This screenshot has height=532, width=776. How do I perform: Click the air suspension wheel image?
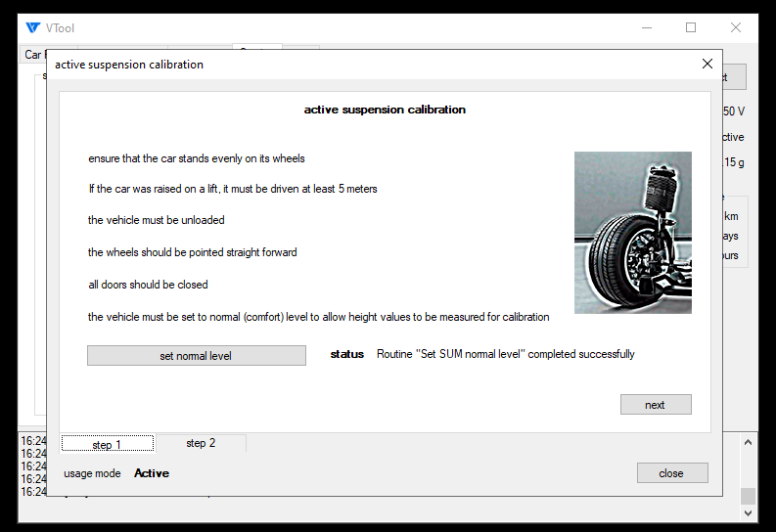[x=632, y=233]
